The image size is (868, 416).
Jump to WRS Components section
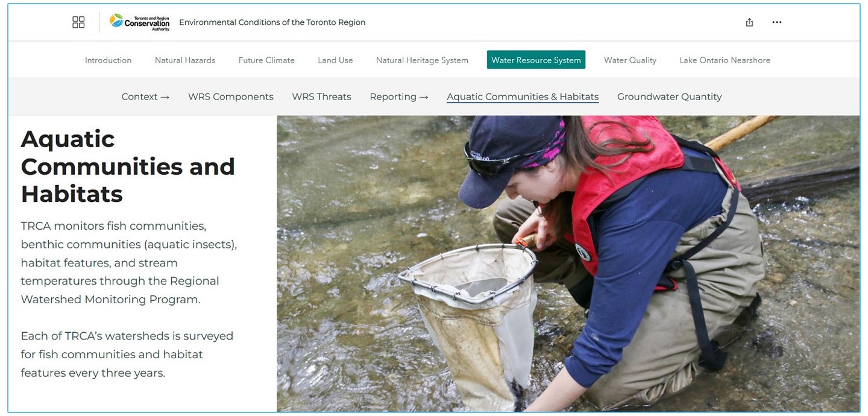231,96
